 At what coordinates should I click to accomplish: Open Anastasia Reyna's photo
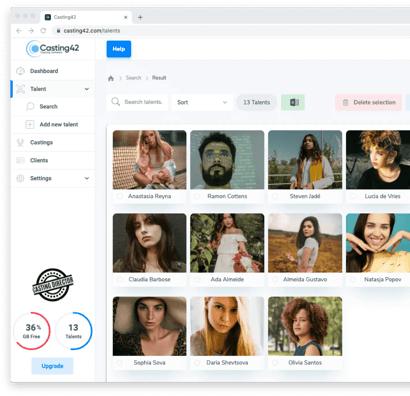point(150,160)
